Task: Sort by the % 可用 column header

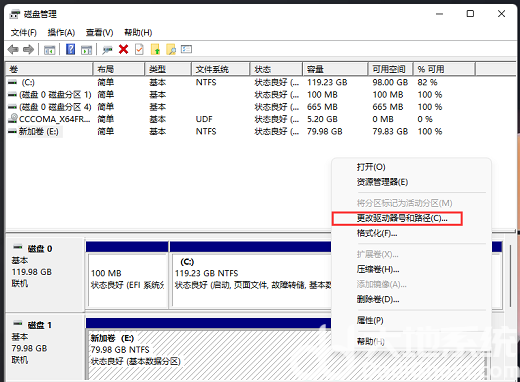Action: click(444, 69)
